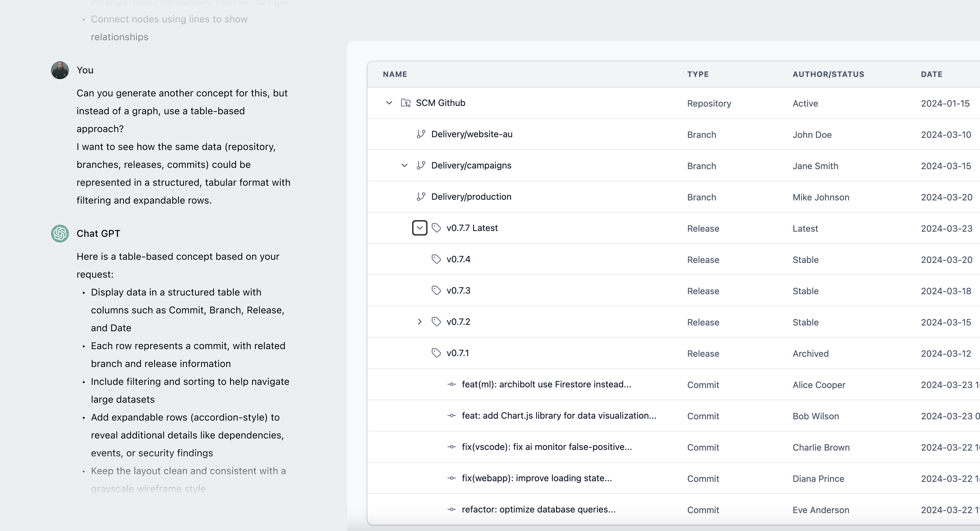Collapse the v0.7.7 Latest release

[419, 228]
